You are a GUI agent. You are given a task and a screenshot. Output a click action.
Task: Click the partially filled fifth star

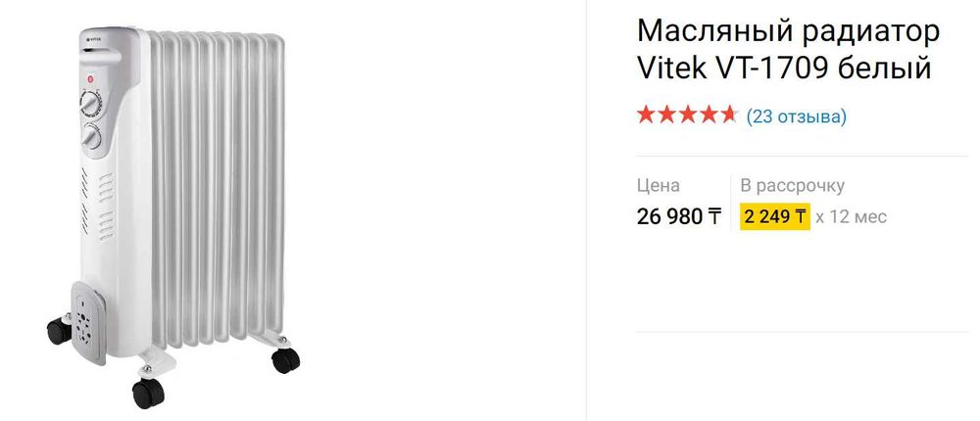coord(729,115)
